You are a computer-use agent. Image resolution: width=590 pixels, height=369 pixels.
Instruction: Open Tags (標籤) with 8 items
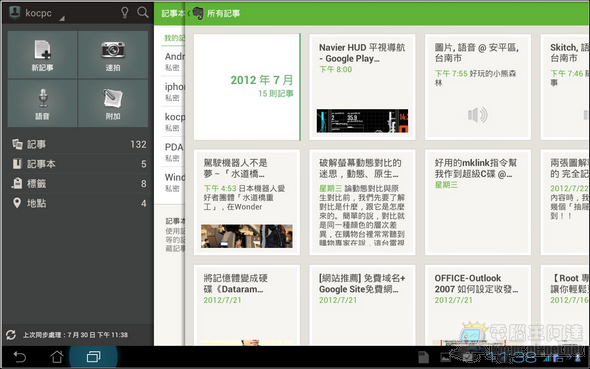click(78, 184)
